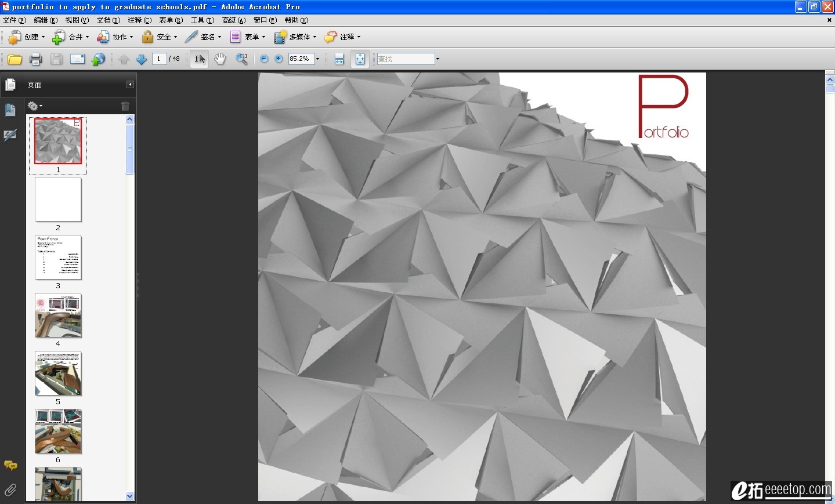
Task: Click the 签名 pen icon
Action: coord(191,37)
